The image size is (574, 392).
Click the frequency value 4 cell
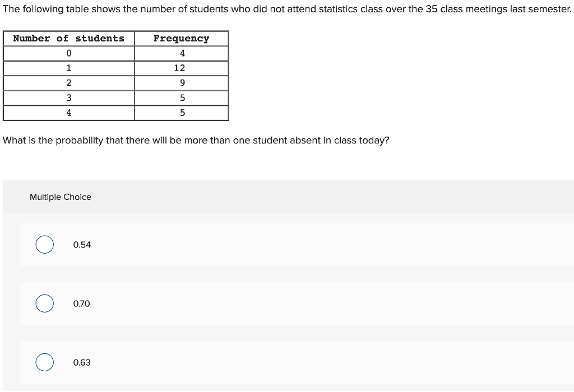[180, 53]
